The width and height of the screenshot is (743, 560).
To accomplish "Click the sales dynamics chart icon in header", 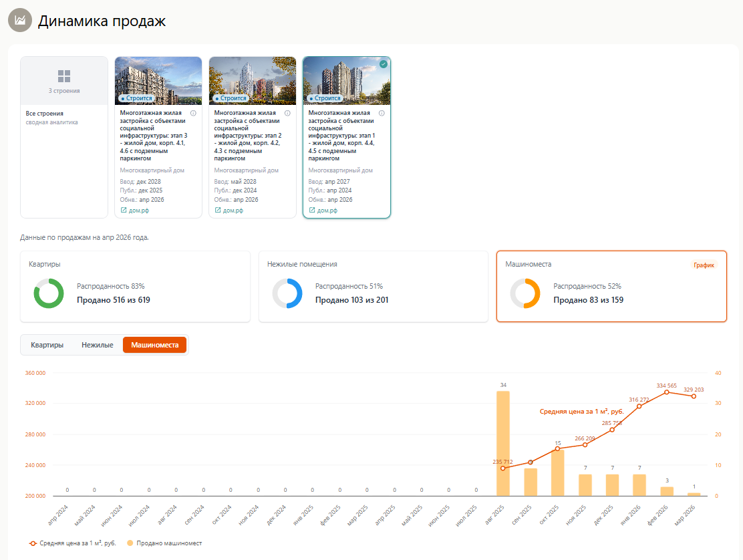I will coord(20,21).
